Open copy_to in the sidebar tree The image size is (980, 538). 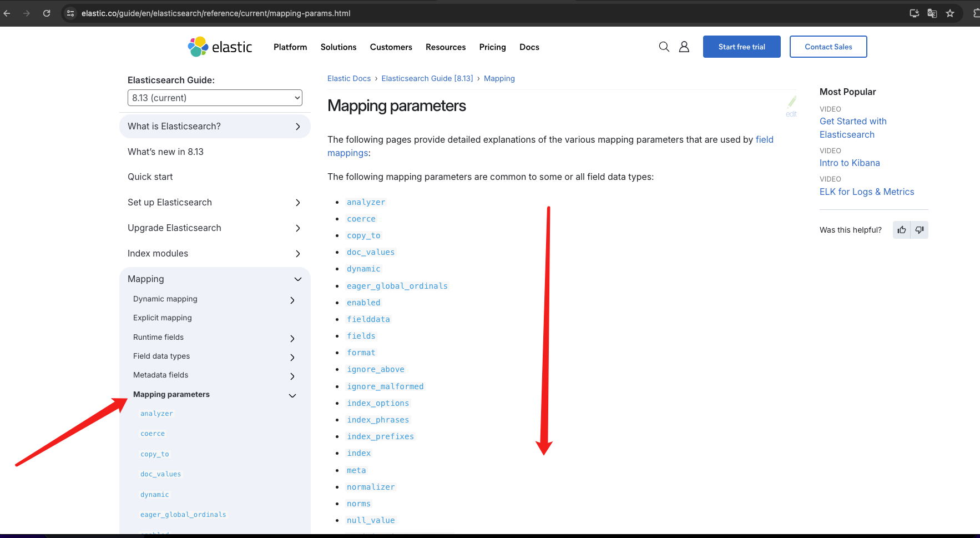click(x=155, y=454)
